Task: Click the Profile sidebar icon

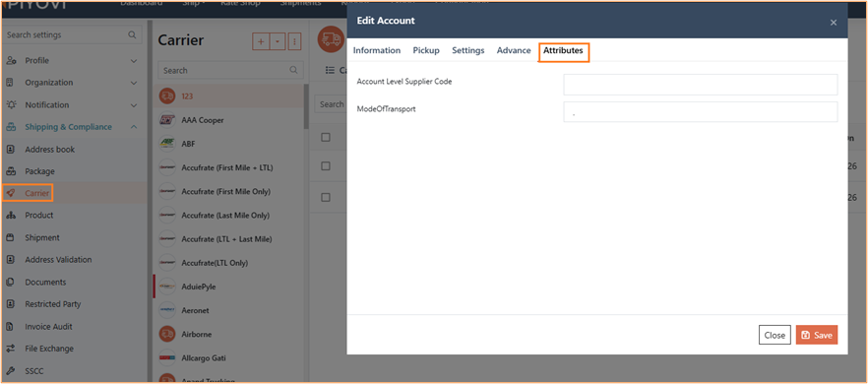Action: [x=11, y=60]
